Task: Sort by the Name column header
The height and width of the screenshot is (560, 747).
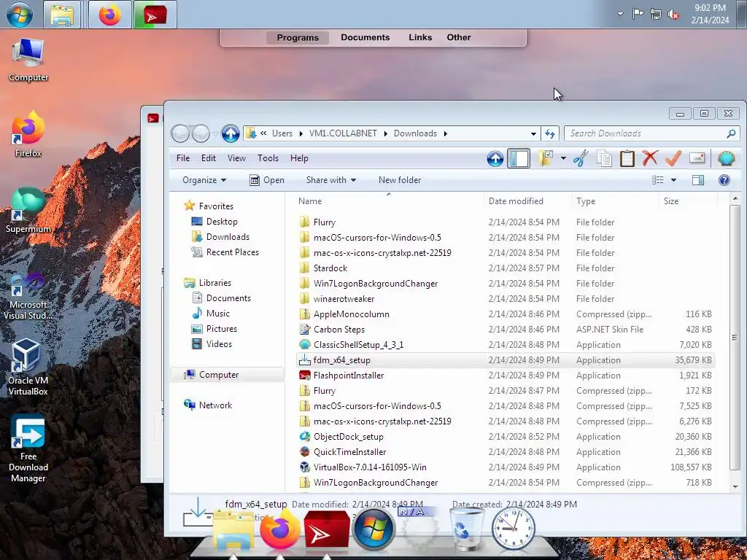Action: [x=389, y=201]
